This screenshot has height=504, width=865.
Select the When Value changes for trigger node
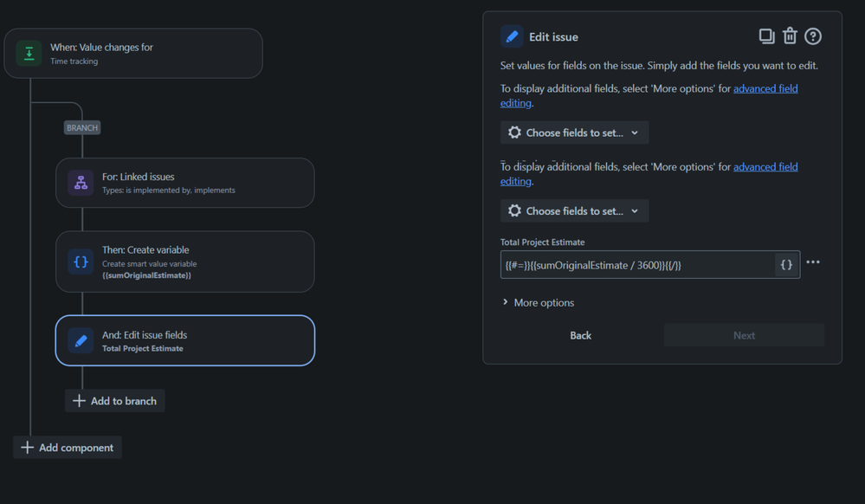click(x=132, y=53)
